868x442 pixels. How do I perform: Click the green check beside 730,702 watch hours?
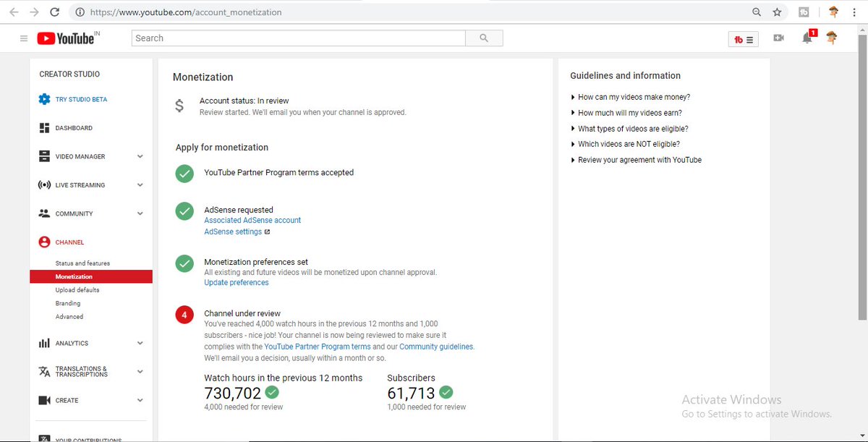click(x=272, y=392)
